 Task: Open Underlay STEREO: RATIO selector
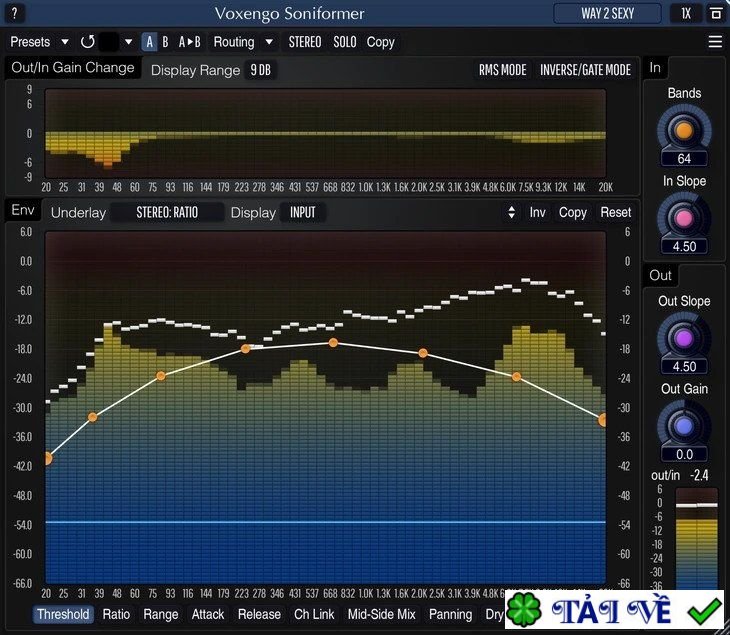pos(167,212)
